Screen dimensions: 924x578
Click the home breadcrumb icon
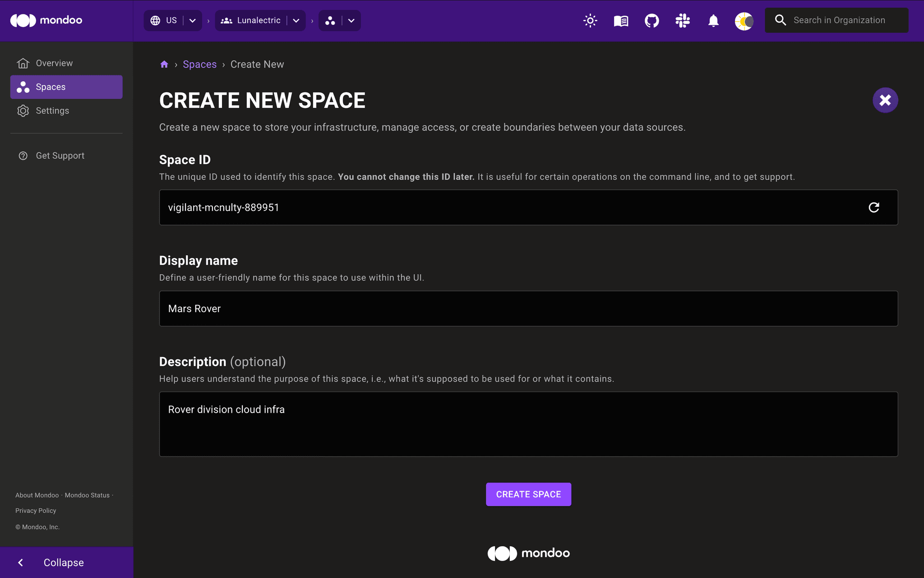pos(164,64)
